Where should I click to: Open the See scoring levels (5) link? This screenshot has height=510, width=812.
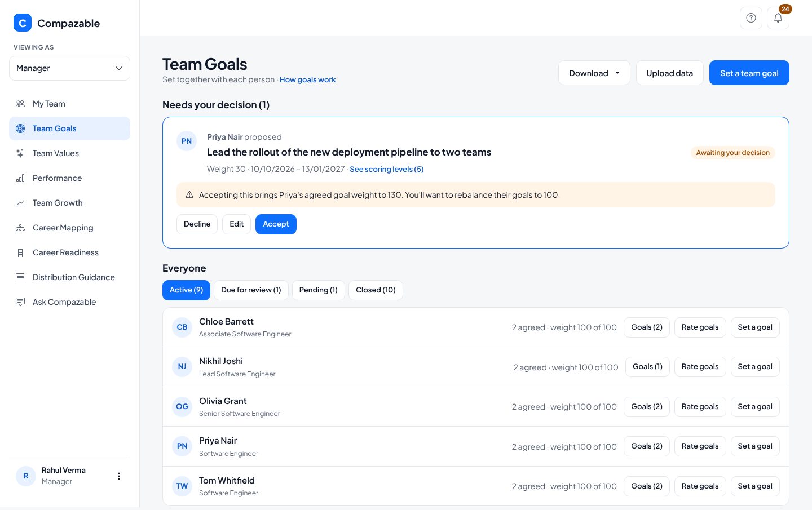[387, 169]
